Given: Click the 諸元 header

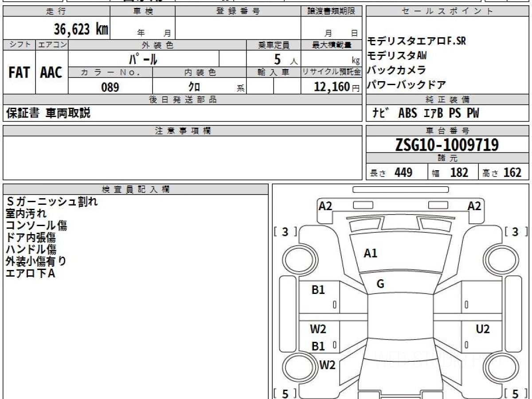Looking at the screenshot, I should pyautogui.click(x=447, y=158).
